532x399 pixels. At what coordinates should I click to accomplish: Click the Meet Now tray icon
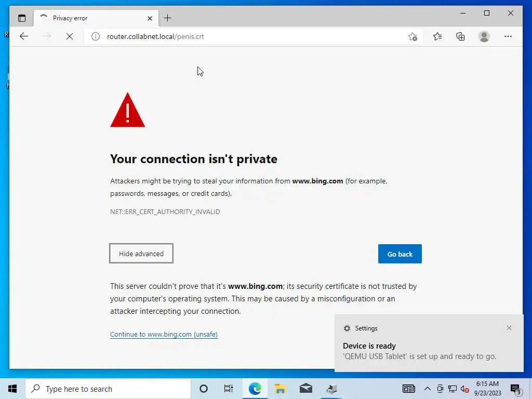coord(440,389)
